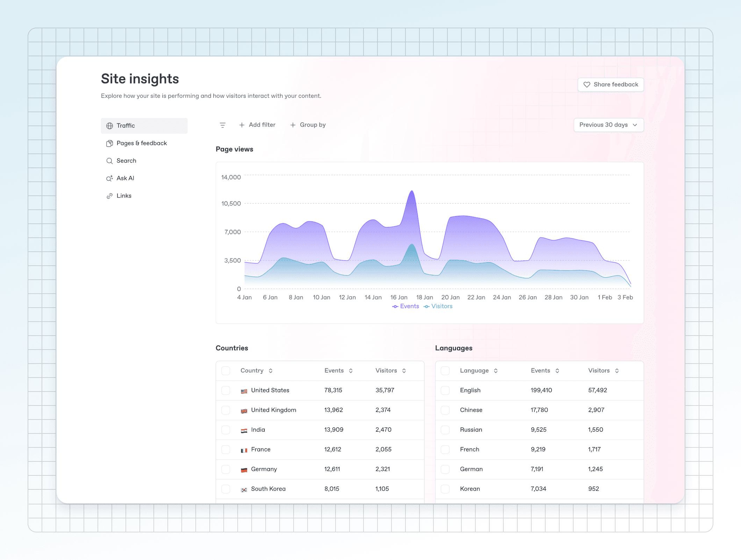Click the Pages & feedback documents icon
741x560 pixels.
coord(109,143)
